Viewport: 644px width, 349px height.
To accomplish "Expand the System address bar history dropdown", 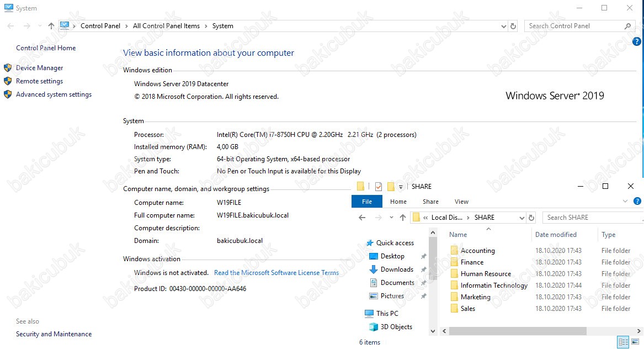I will pos(503,26).
